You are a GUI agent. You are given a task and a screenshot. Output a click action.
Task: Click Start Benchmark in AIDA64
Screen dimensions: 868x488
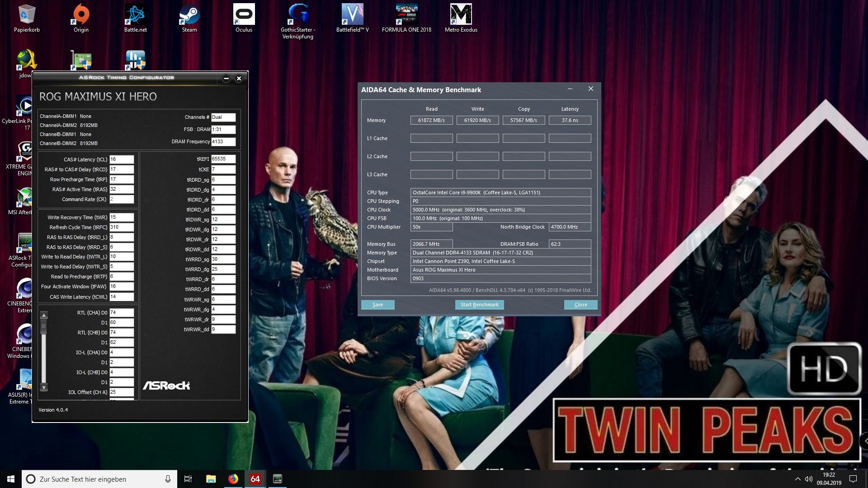click(x=479, y=305)
